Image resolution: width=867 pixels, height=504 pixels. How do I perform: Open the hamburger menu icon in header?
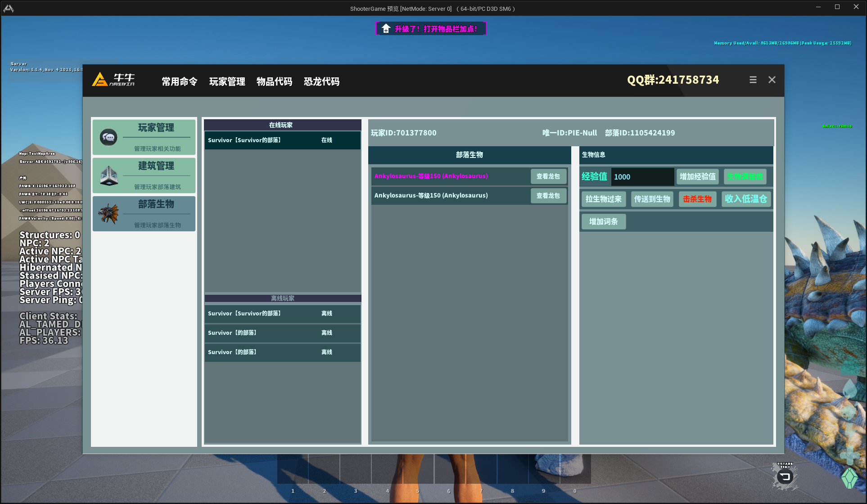[x=753, y=80]
